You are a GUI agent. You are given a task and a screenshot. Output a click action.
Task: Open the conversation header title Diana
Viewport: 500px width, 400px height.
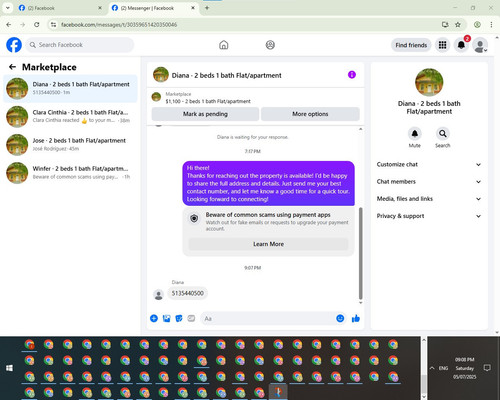[x=226, y=75]
